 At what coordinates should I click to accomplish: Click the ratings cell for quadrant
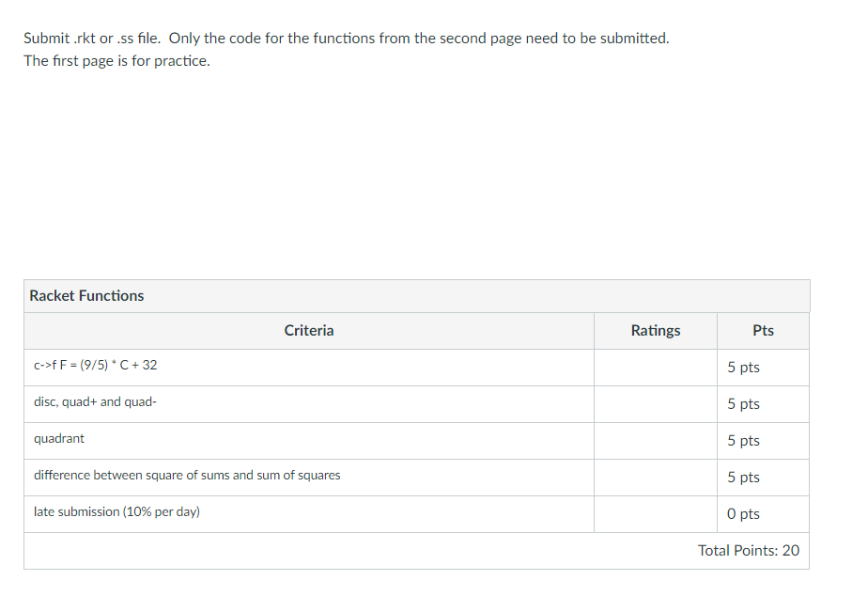pyautogui.click(x=655, y=440)
